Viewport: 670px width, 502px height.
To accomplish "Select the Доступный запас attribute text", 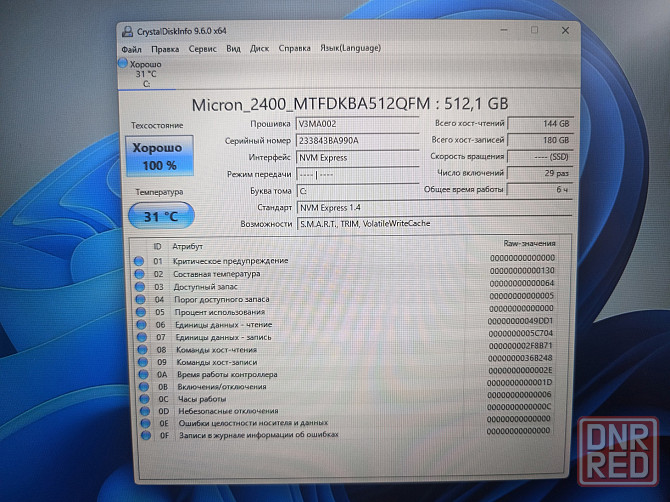I will (205, 287).
